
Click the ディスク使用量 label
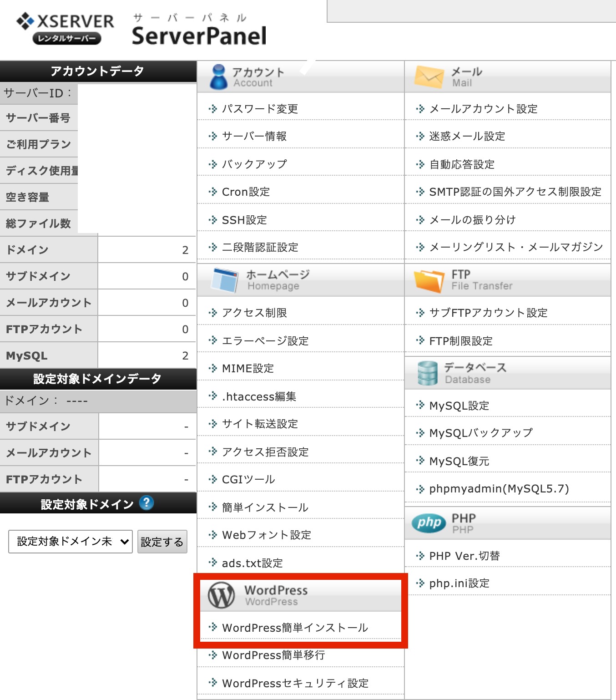42,171
